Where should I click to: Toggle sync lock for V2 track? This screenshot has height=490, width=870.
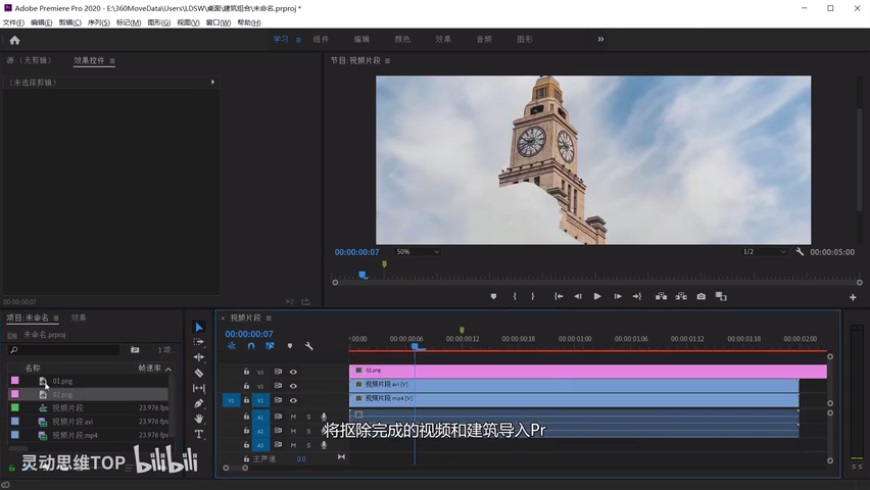point(278,386)
